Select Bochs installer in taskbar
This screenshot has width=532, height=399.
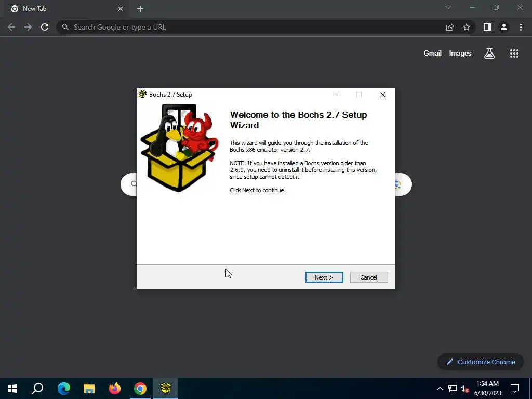click(x=166, y=389)
